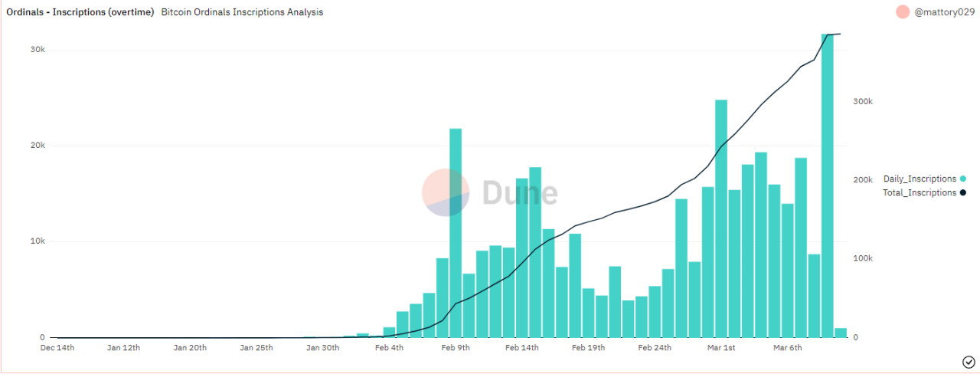This screenshot has width=980, height=374.
Task: Click the Bitcoin Ordinals Inscriptions Analysis subtitle
Action: tap(242, 12)
